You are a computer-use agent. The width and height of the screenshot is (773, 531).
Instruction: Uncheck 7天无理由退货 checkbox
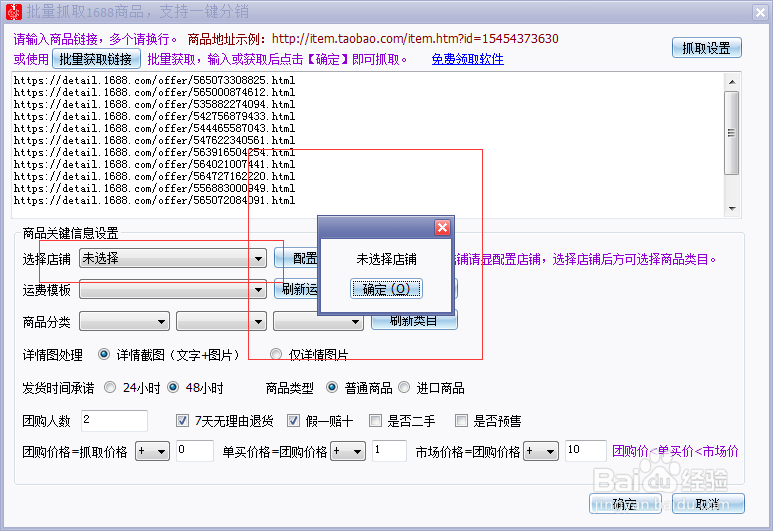click(x=182, y=421)
